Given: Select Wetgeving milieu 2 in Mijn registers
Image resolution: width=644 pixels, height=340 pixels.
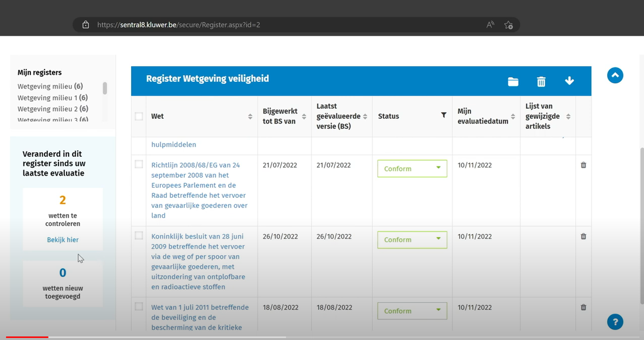Looking at the screenshot, I should (x=52, y=109).
